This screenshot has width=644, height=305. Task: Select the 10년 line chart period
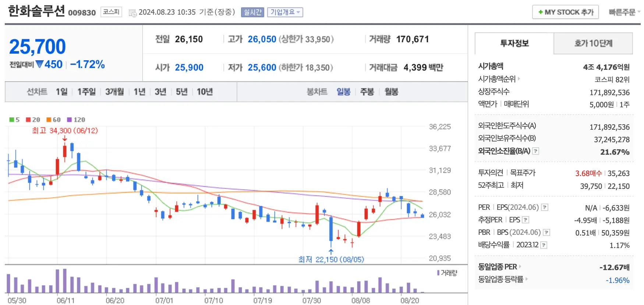point(205,91)
